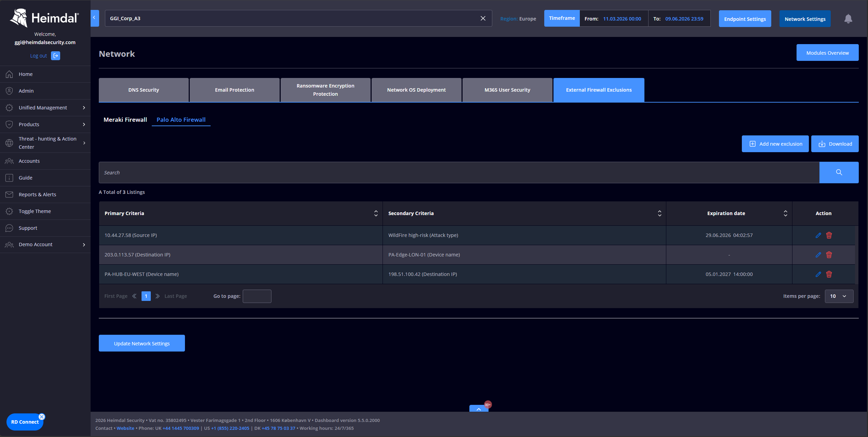The width and height of the screenshot is (868, 437).
Task: Click the Go to page input box
Action: (x=257, y=296)
